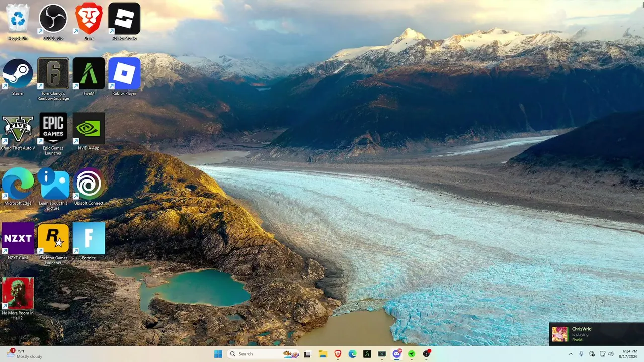This screenshot has height=362, width=644.
Task: Select the Rockstar Games Launcher shortcut
Action: click(53, 244)
